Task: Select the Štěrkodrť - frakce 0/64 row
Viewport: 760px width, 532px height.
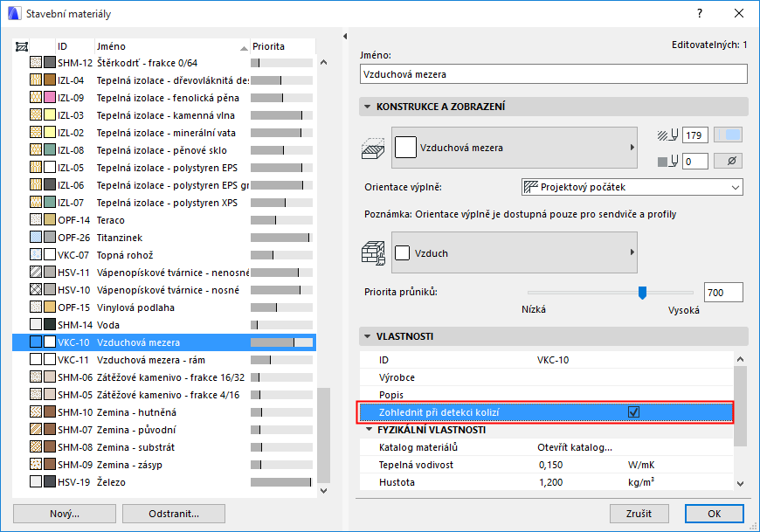Action: [164, 63]
